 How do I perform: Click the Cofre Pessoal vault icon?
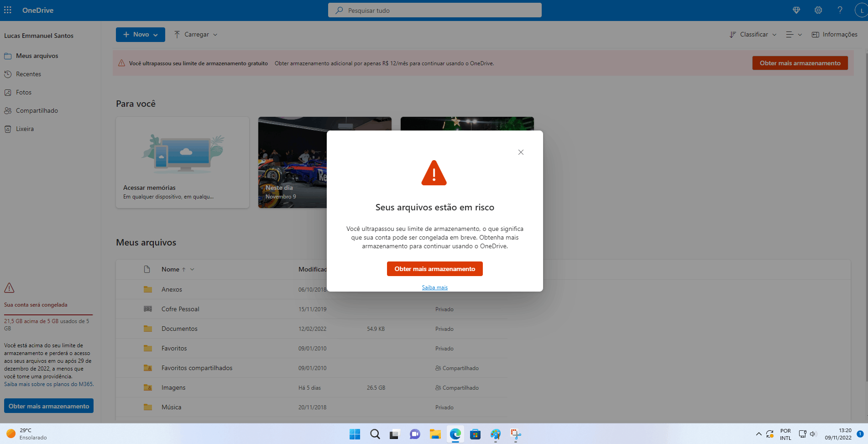148,309
